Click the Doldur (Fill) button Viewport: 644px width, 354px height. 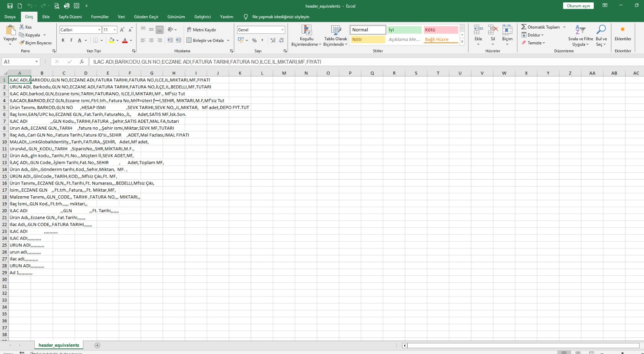pyautogui.click(x=533, y=35)
